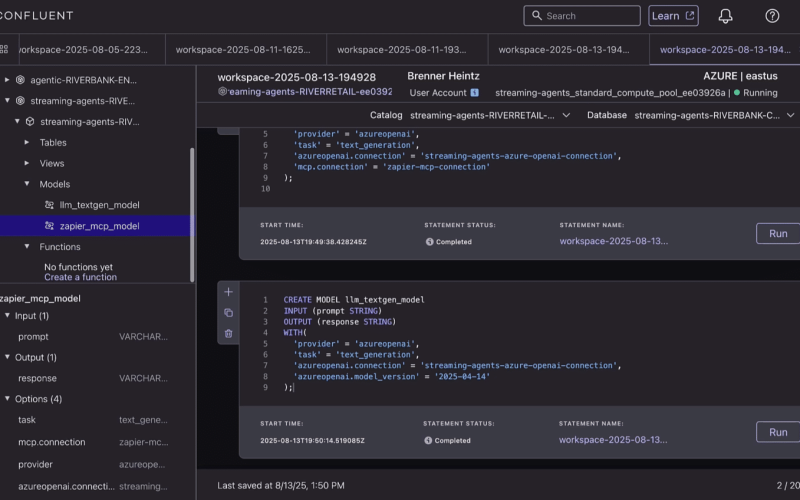Image resolution: width=800 pixels, height=500 pixels.
Task: Click the zapier_mcp_model model icon
Action: tap(49, 226)
